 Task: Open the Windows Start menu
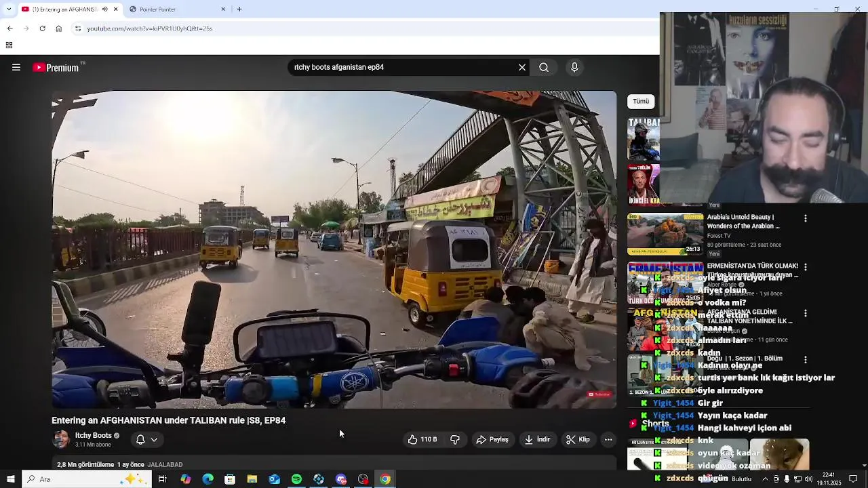pos(10,479)
